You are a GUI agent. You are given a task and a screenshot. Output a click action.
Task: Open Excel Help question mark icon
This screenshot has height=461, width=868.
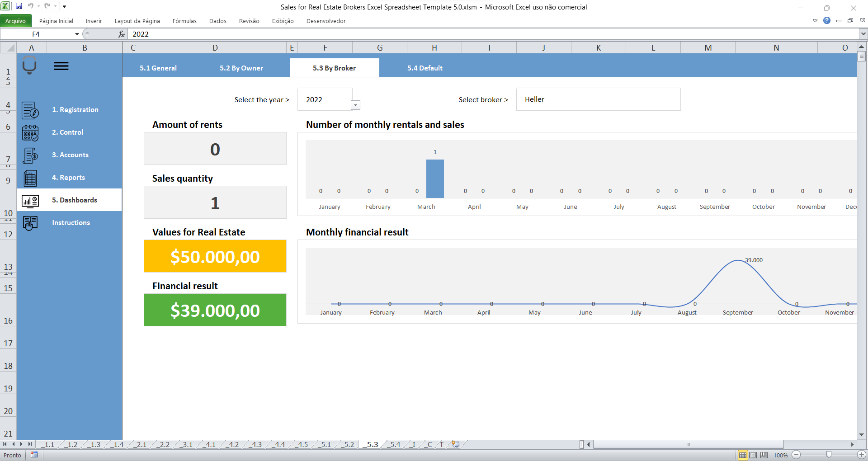826,20
